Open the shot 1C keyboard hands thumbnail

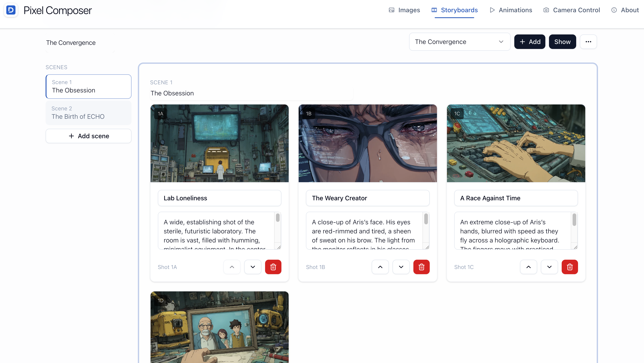516,143
